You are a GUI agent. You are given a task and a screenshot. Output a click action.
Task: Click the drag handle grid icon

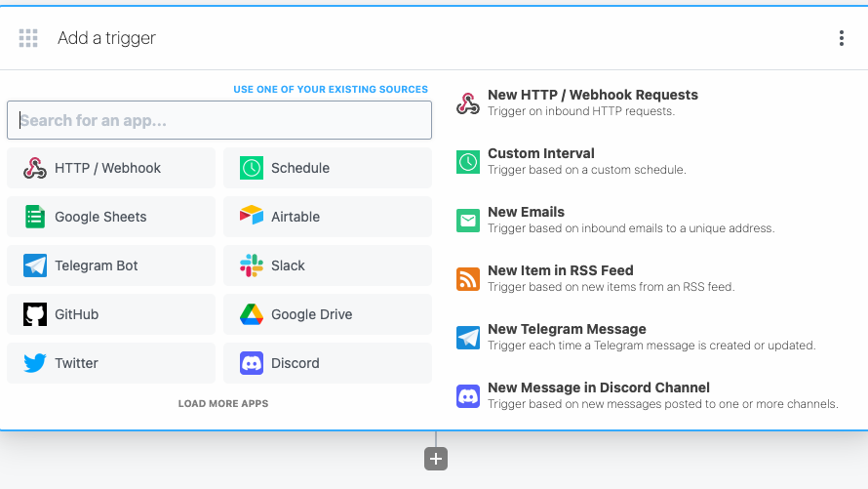tap(28, 38)
